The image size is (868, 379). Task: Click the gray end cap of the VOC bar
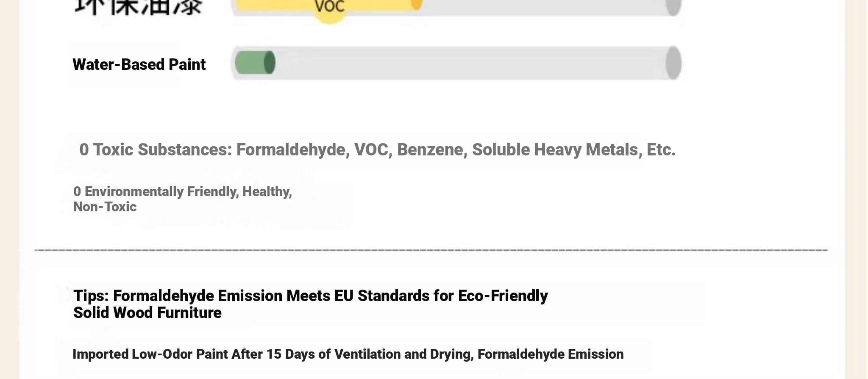(673, 6)
